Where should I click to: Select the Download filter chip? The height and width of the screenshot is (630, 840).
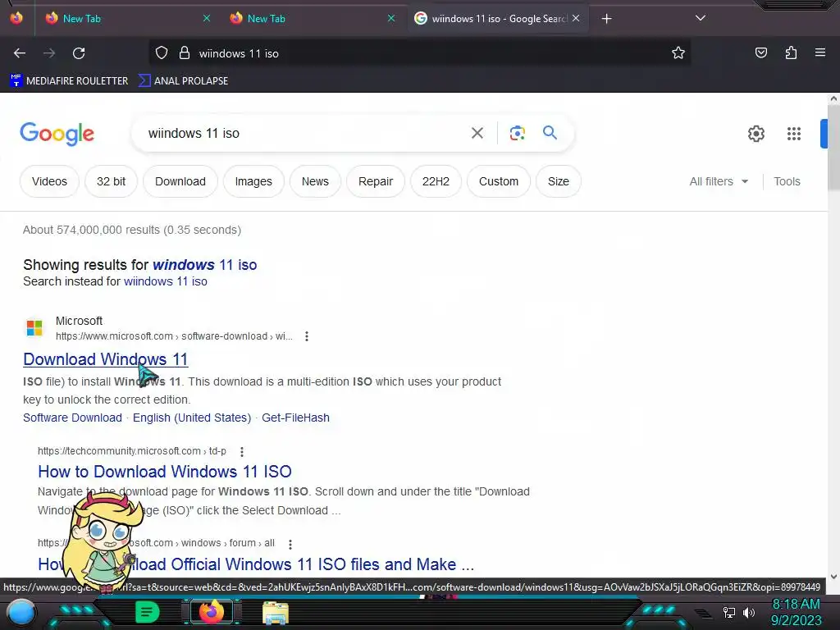click(180, 181)
